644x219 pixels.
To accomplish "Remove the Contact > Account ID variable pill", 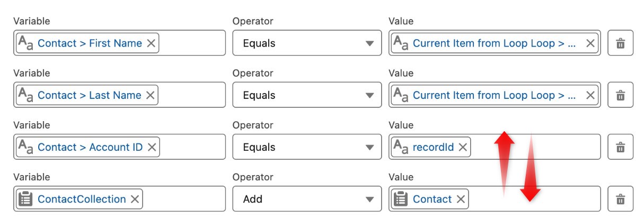I will coord(152,147).
